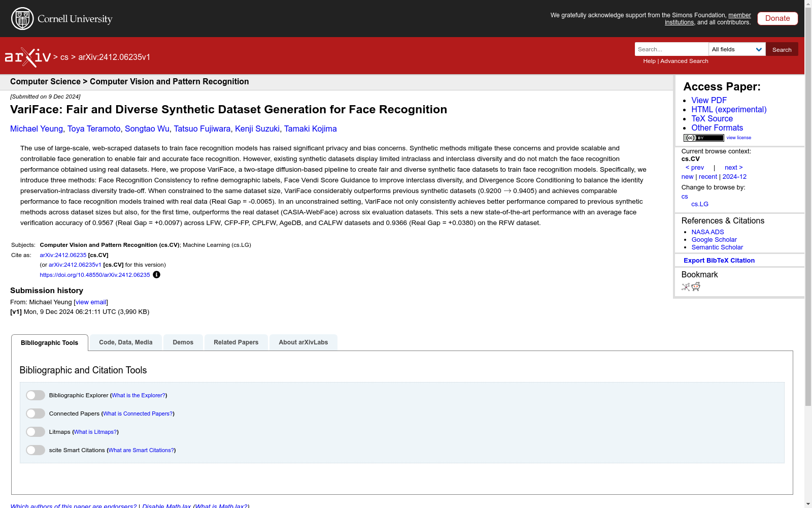Download the TeX Source
The height and width of the screenshot is (508, 812).
[x=712, y=119]
